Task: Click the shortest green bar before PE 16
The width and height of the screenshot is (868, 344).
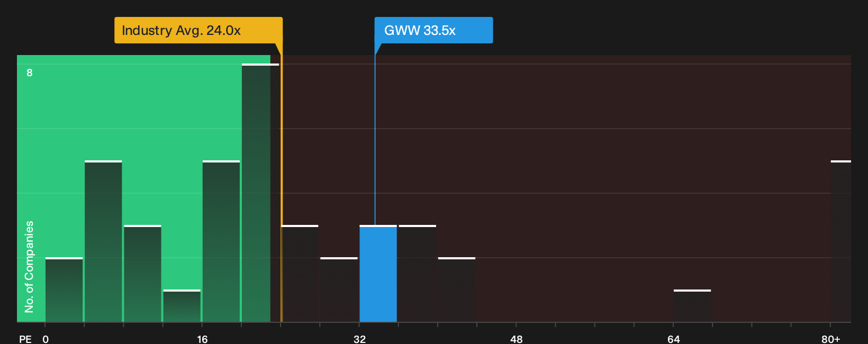Action: point(182,306)
